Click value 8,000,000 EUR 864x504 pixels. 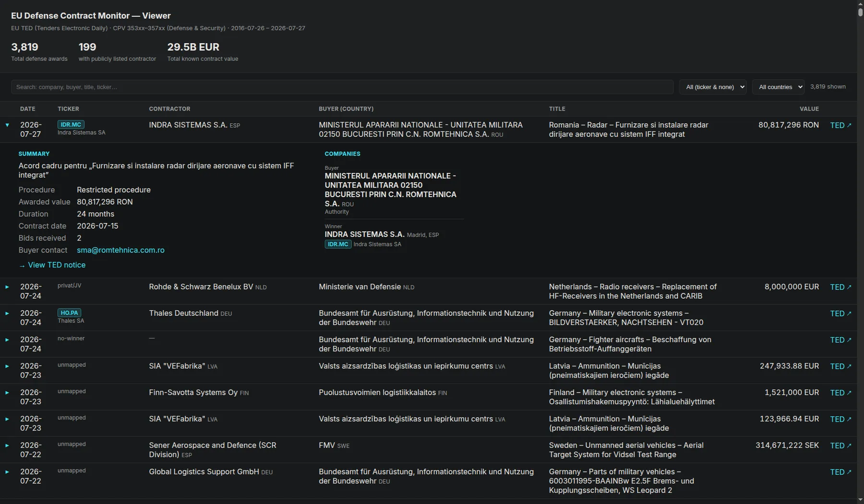(x=792, y=287)
